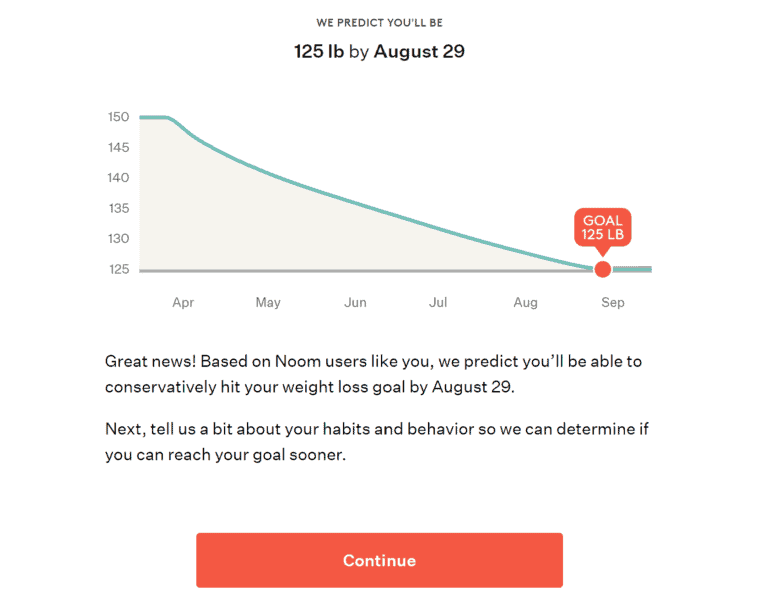The height and width of the screenshot is (601, 768).
Task: Click the "WE PREDICT YOU'LL BE" heading
Action: click(x=379, y=22)
